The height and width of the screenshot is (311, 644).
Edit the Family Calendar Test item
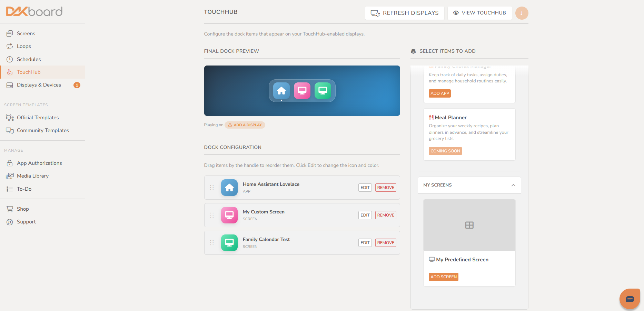[x=365, y=243]
